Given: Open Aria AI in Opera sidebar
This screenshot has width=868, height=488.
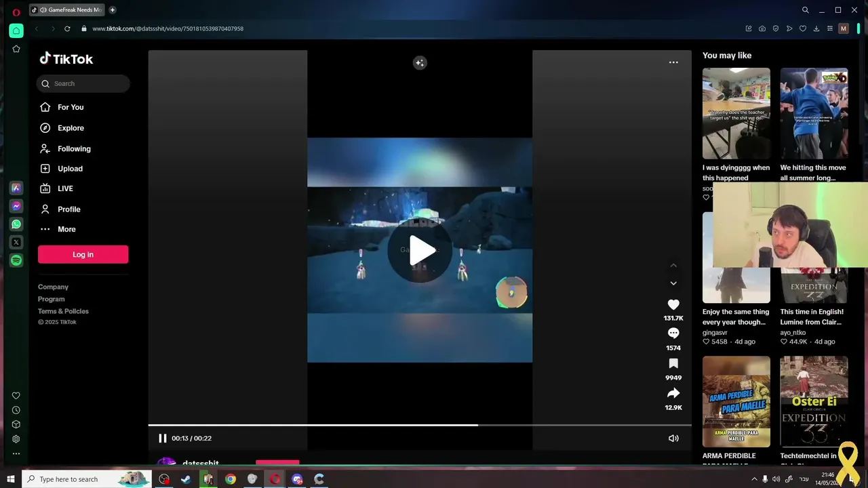Looking at the screenshot, I should coord(16,188).
